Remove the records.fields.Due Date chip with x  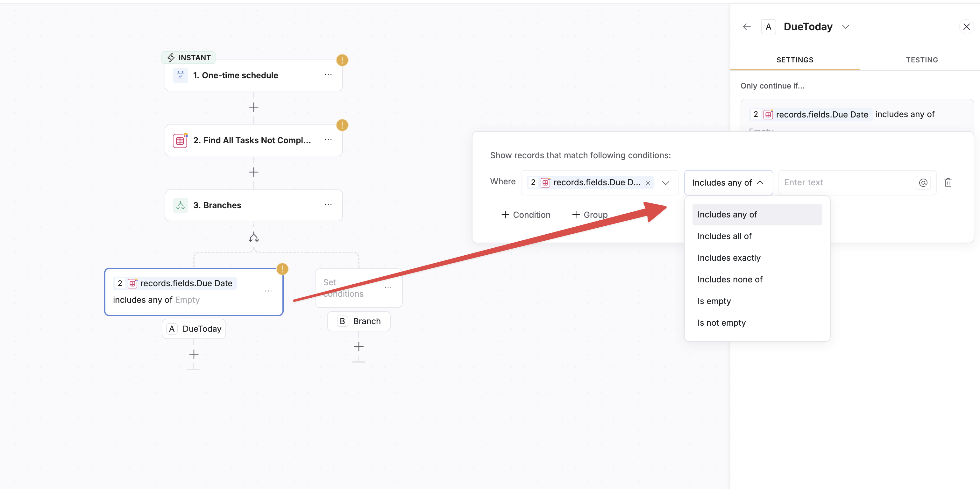pos(648,183)
